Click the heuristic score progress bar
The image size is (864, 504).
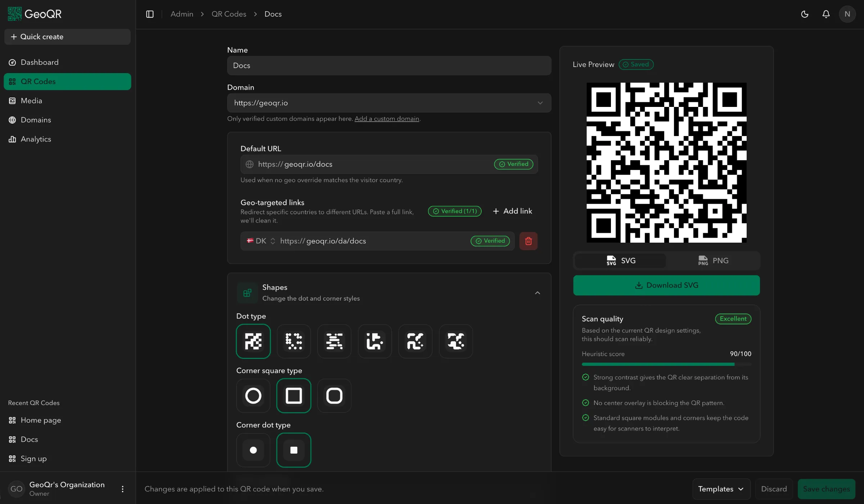point(666,364)
